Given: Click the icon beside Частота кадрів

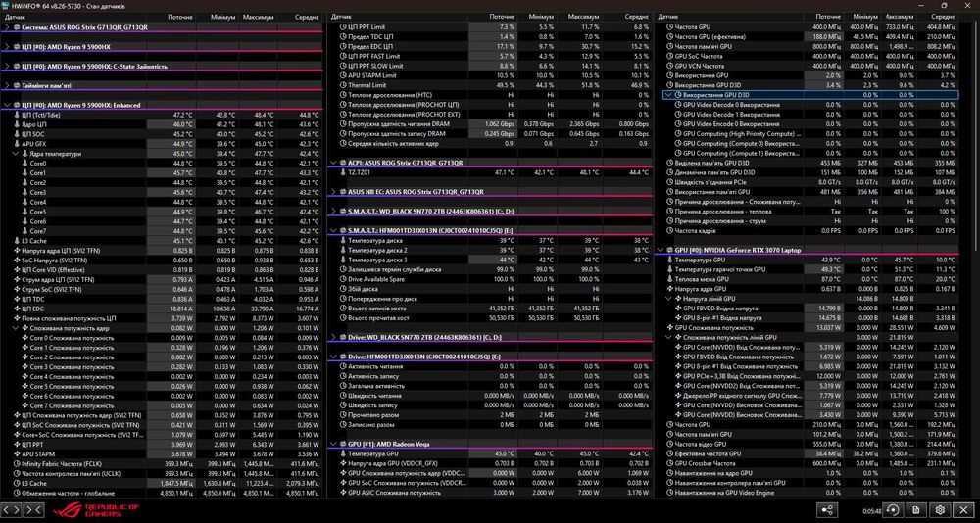Looking at the screenshot, I should click(669, 231).
